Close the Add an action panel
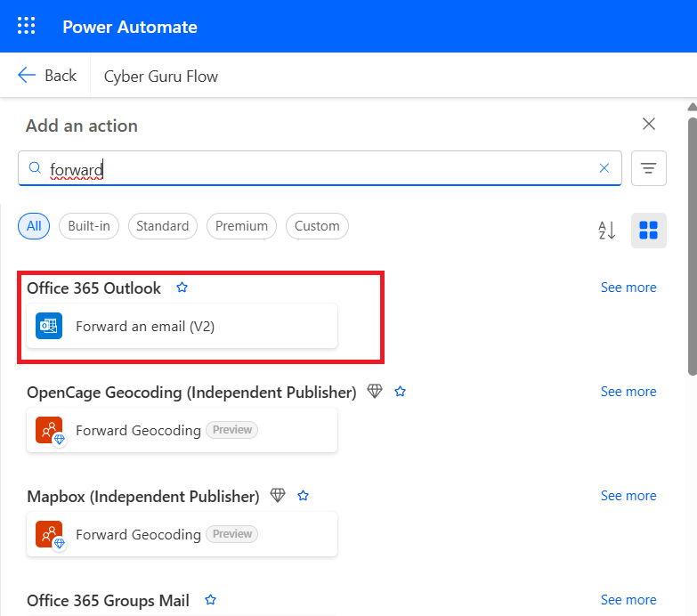 649,124
